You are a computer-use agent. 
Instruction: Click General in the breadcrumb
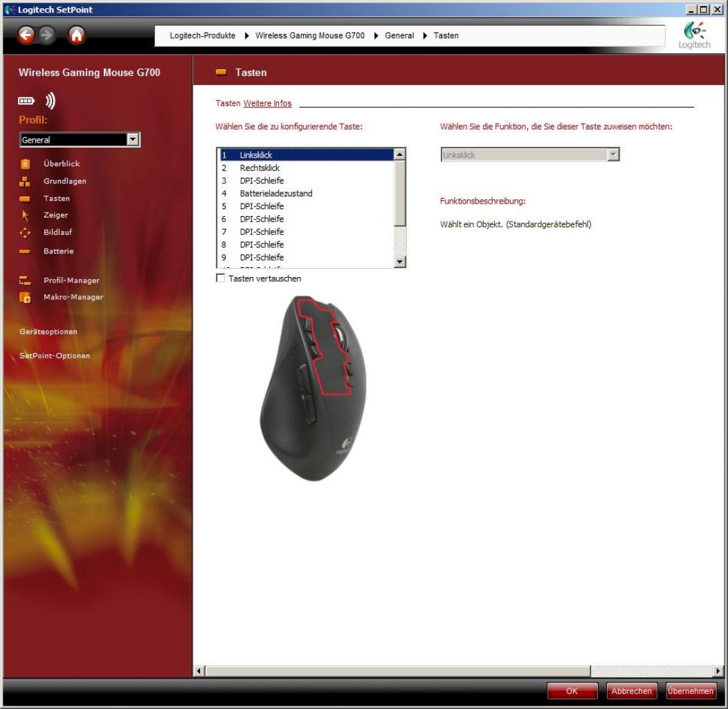point(399,35)
